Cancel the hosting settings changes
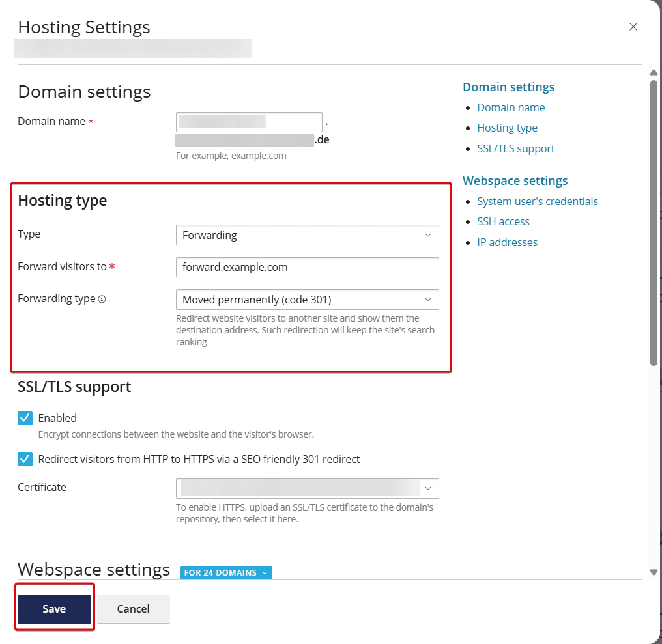662x644 pixels. pyautogui.click(x=133, y=608)
